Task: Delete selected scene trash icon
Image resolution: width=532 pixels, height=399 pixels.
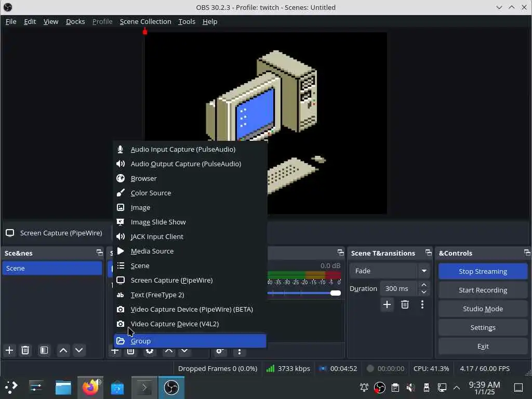Action: (x=25, y=350)
